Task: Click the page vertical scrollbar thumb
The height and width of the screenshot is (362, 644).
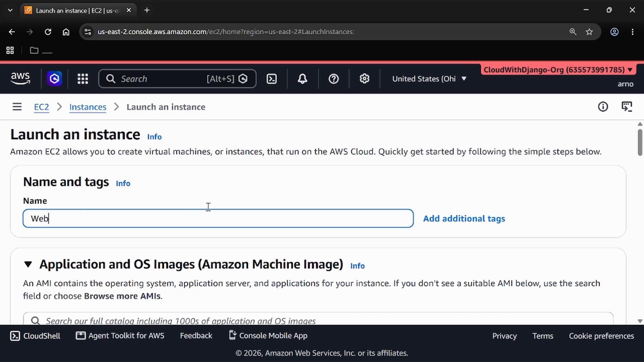Action: [x=640, y=142]
